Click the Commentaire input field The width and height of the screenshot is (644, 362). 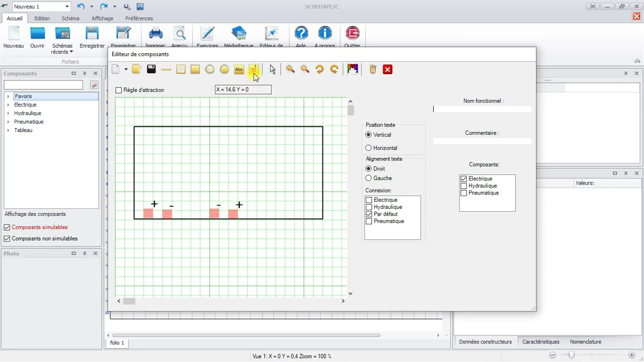[482, 141]
